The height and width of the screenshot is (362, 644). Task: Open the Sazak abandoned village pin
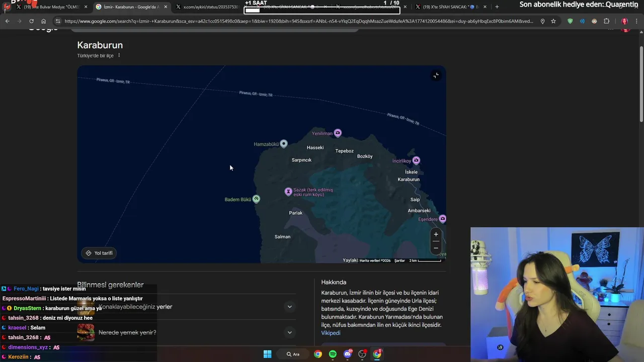click(288, 192)
